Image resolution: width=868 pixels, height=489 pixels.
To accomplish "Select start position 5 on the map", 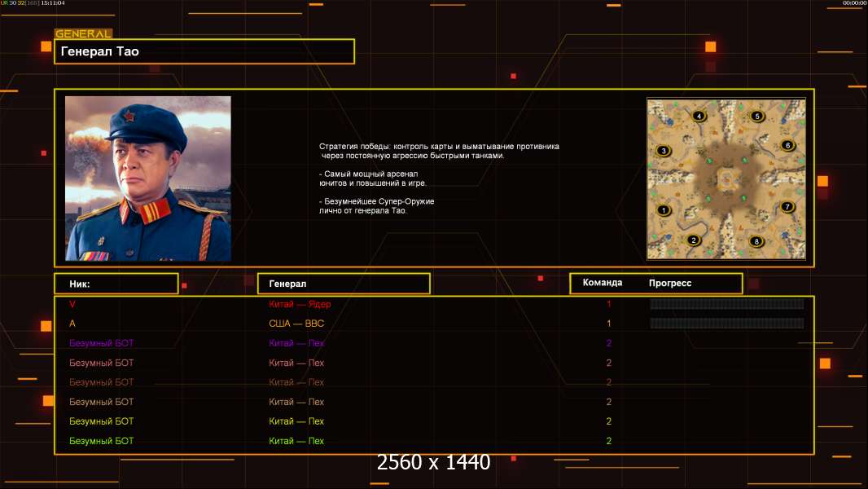I will pyautogui.click(x=756, y=116).
